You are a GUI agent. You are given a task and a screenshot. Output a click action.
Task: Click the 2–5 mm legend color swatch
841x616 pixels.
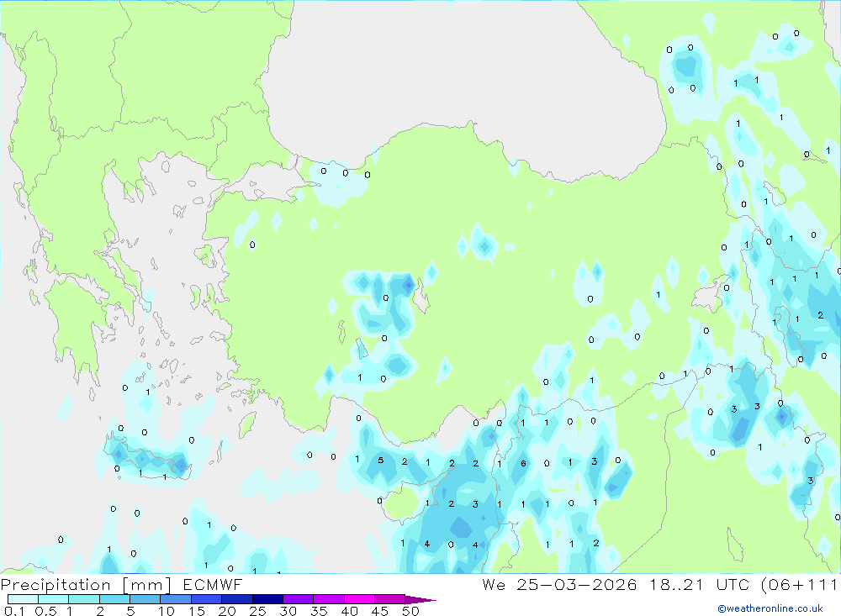click(x=114, y=599)
